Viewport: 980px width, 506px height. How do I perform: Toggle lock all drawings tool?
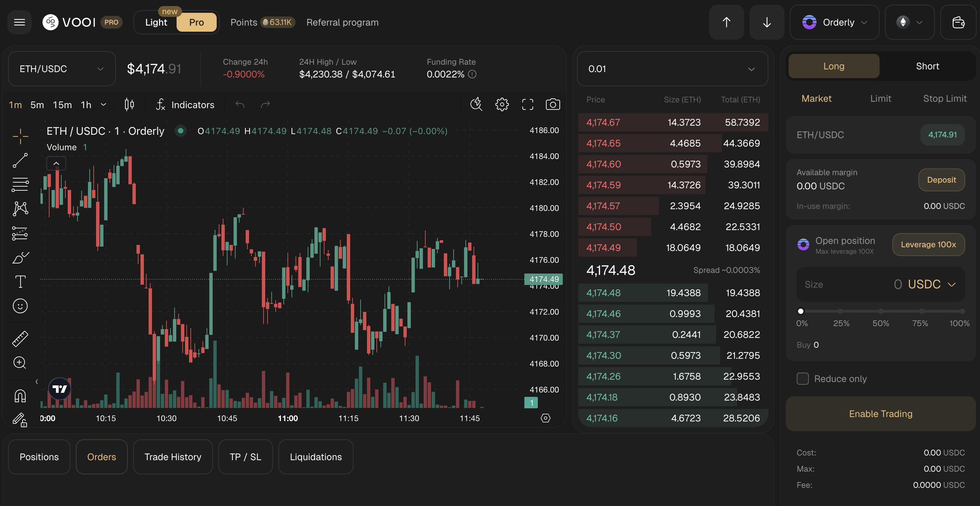click(20, 419)
